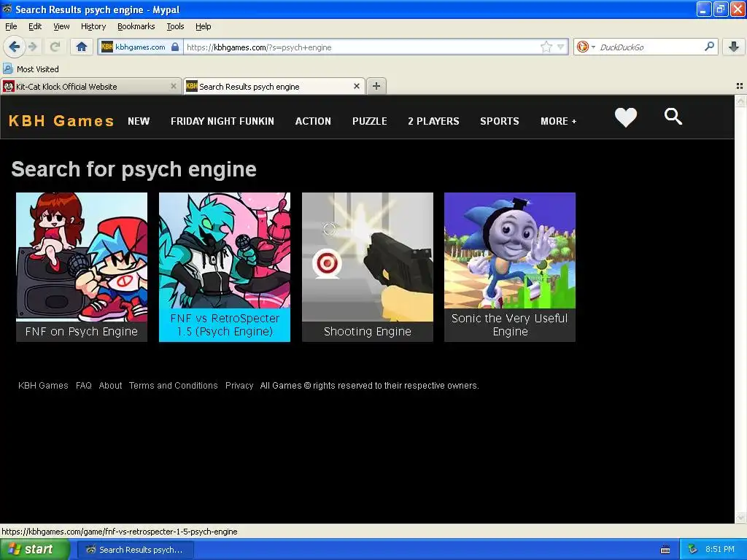
Task: Click the vertical scrollbar down arrow
Action: (740, 518)
